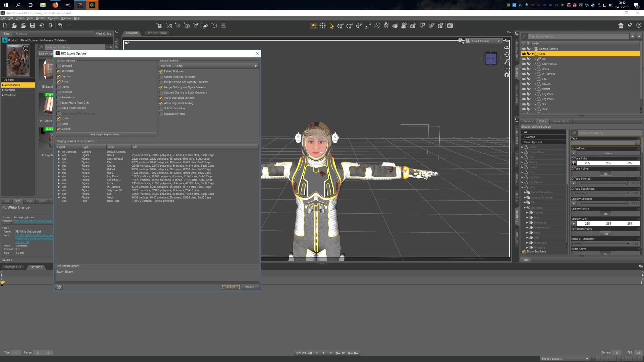The image size is (644, 362).
Task: Switch to the Render Library tab
Action: pos(156,33)
